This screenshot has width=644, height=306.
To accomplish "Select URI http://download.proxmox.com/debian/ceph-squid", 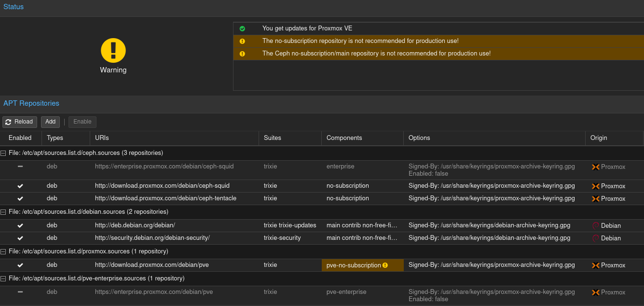I will 162,186.
